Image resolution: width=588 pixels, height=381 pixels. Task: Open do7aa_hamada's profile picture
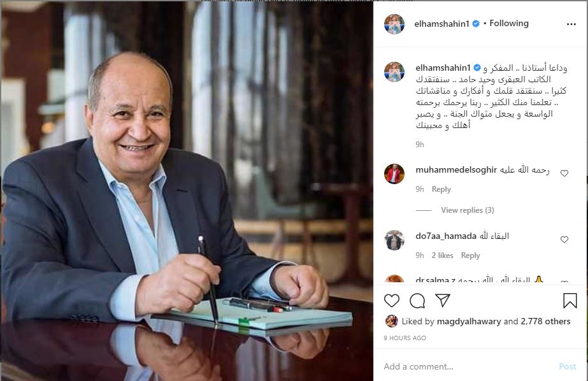pyautogui.click(x=394, y=240)
